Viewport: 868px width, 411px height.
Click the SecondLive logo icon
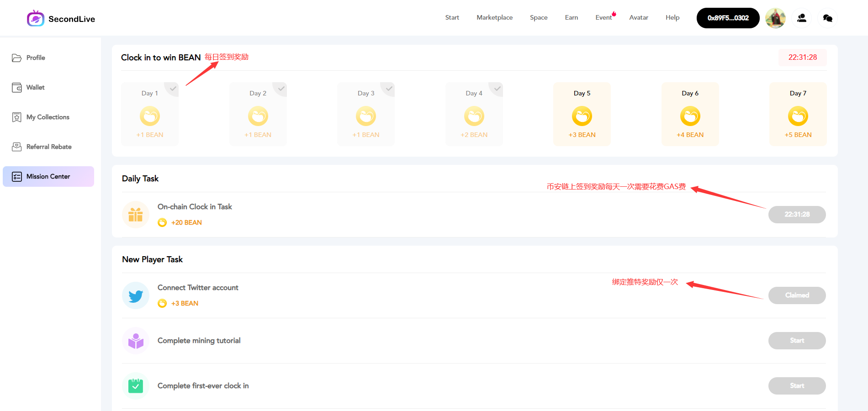pos(36,18)
